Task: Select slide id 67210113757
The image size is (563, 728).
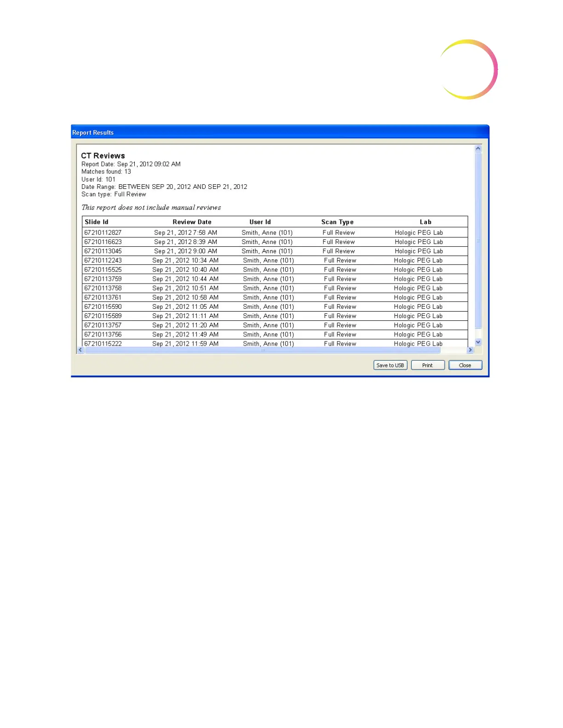Action: 103,325
